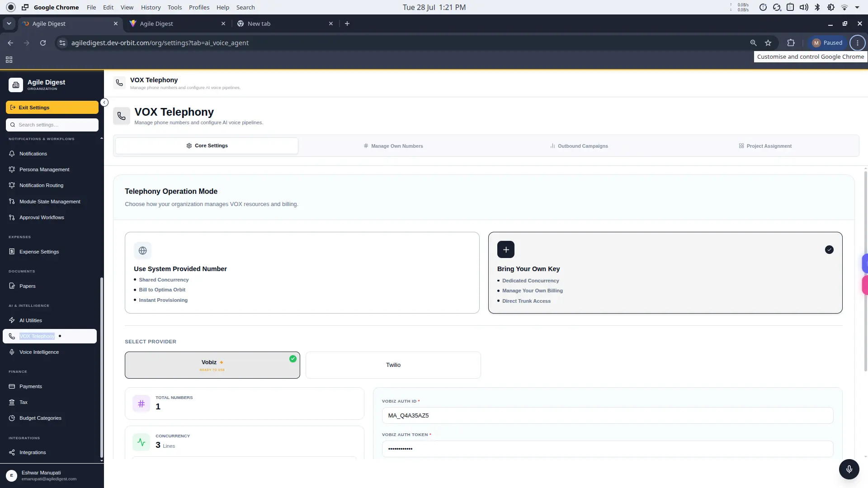Click the Budget Categories pie icon
The height and width of the screenshot is (488, 868).
click(x=12, y=418)
